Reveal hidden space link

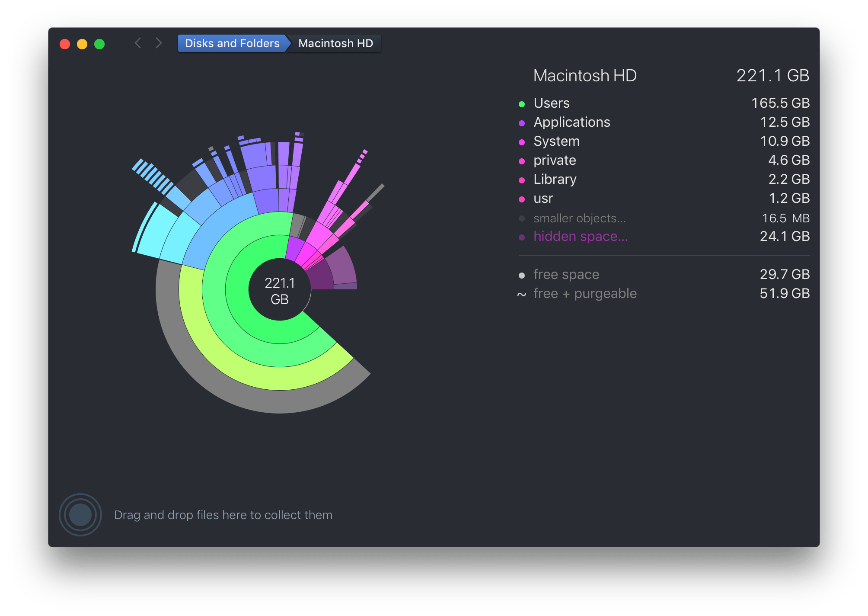[x=580, y=236]
